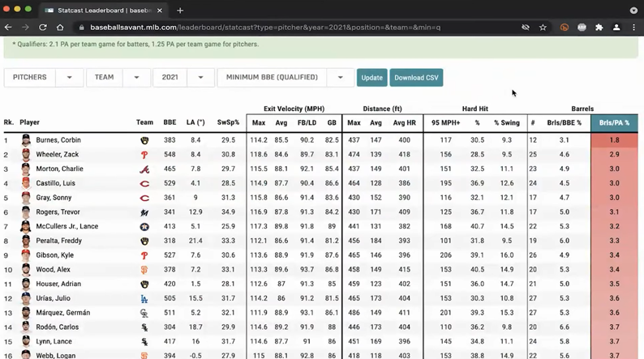
Task: Click Carlos Rodón's White Sox logo
Action: coord(144,327)
